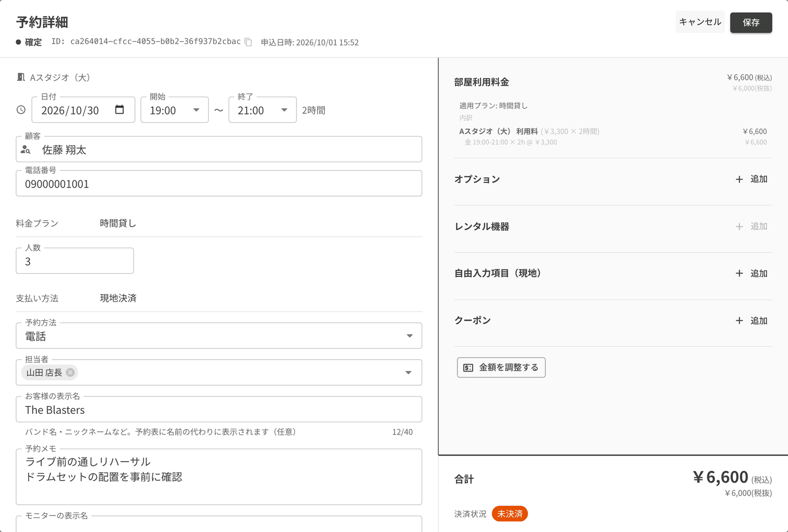Image resolution: width=788 pixels, height=532 pixels.
Task: Click the 顧客 field showing 佐藤 翔太
Action: click(219, 149)
